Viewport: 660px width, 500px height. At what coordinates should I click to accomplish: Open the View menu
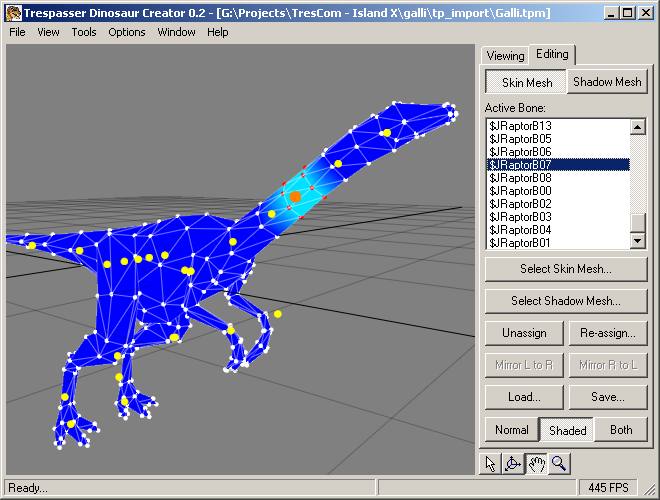[48, 32]
